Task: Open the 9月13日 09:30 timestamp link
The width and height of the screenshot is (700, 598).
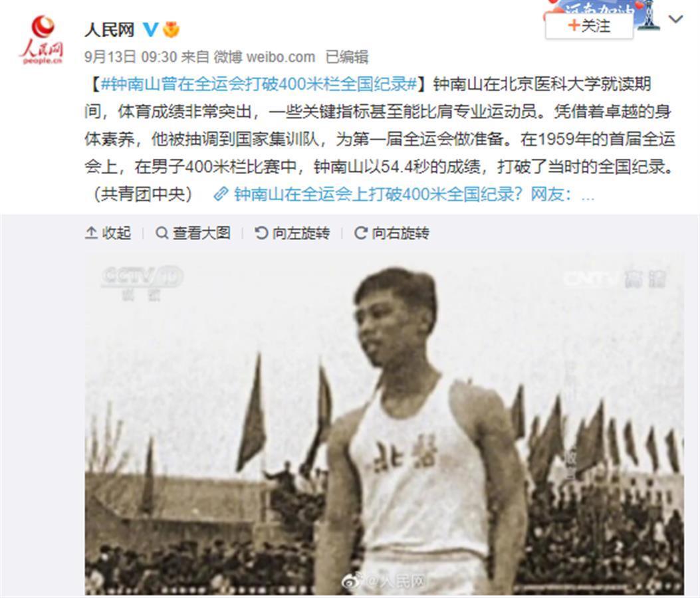Action: (131, 57)
